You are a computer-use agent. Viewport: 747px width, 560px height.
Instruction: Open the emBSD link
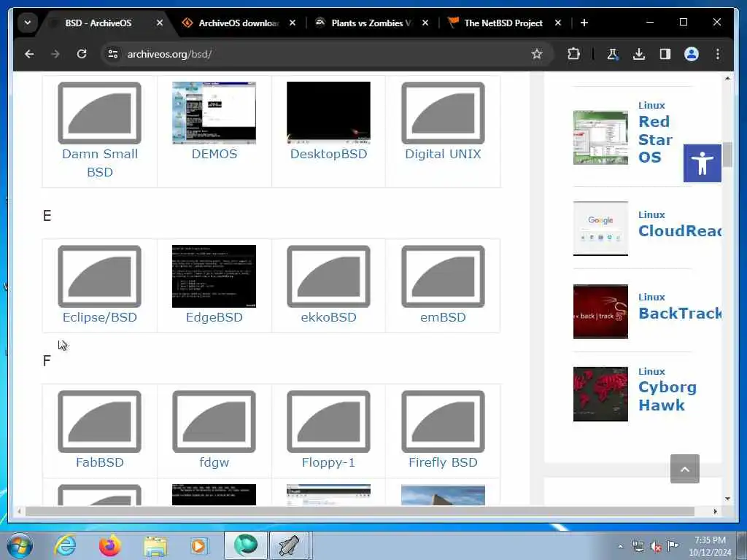pos(443,317)
